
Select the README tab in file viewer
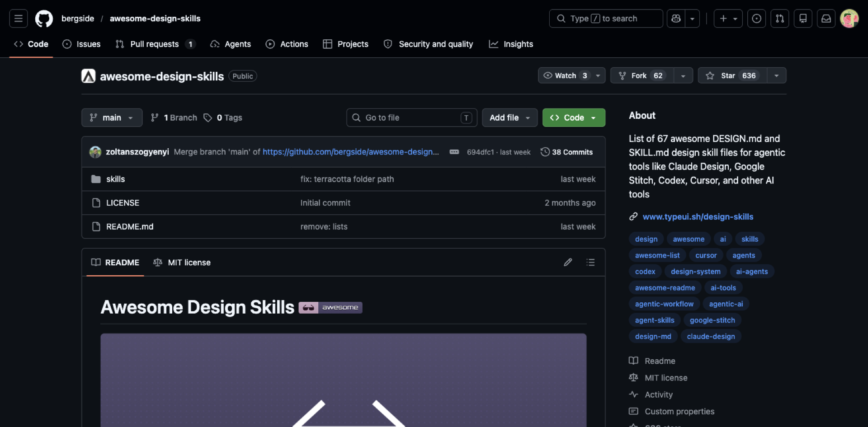tap(115, 263)
